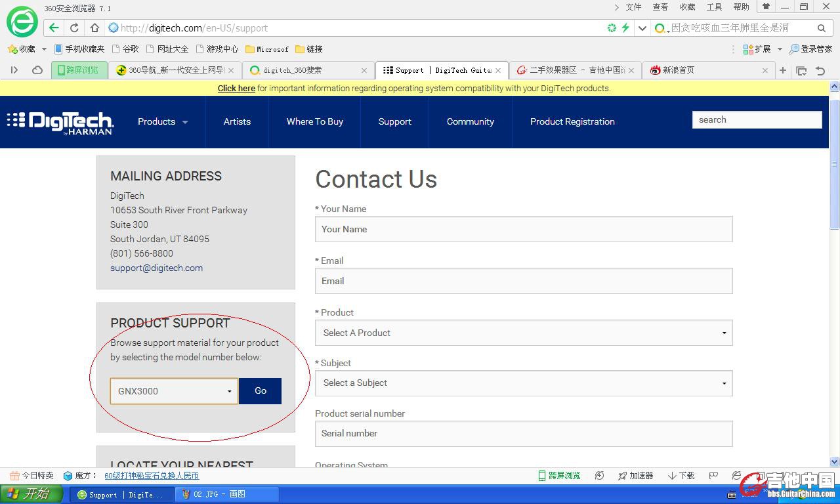This screenshot has height=504, width=840.
Task: Go back using the browser back arrow
Action: [54, 28]
